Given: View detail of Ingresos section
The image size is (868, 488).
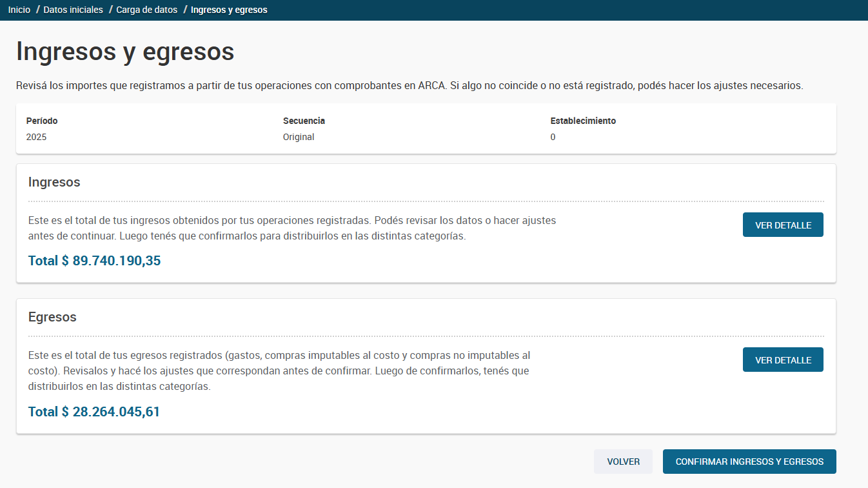Looking at the screenshot, I should point(783,225).
